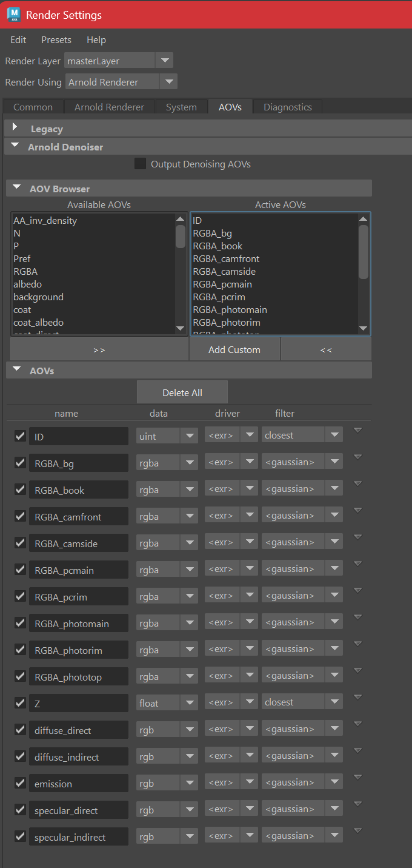The width and height of the screenshot is (412, 868).
Task: Toggle the specular_indirect AOV checkbox
Action: point(20,836)
